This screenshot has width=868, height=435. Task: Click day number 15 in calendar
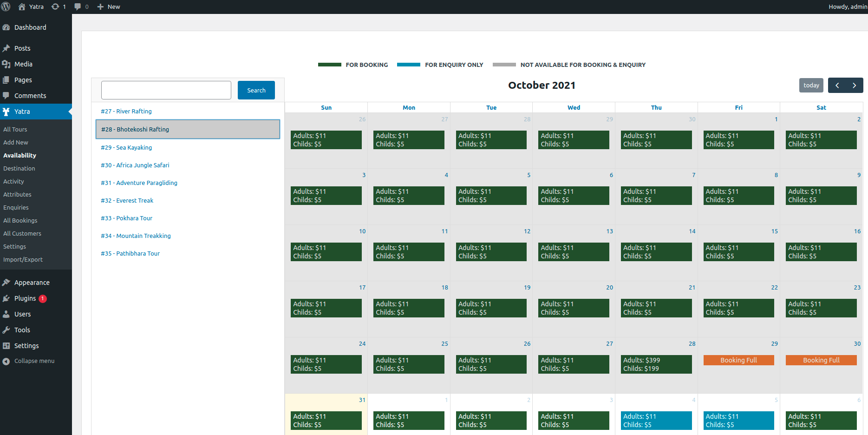[x=774, y=231]
